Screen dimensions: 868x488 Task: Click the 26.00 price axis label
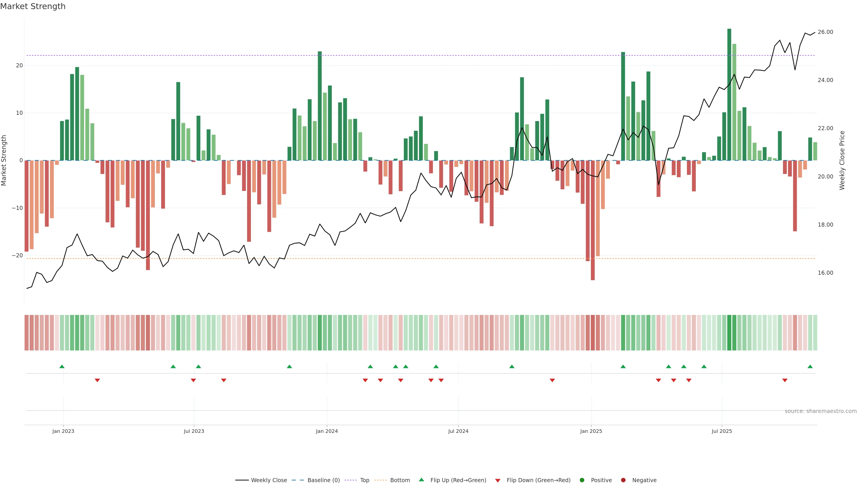pyautogui.click(x=825, y=32)
